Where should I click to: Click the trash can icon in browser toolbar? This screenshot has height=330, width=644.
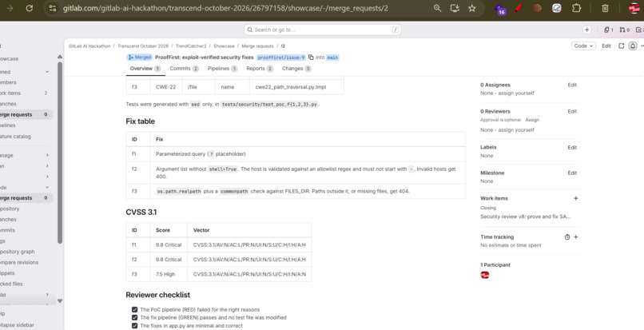605,8
